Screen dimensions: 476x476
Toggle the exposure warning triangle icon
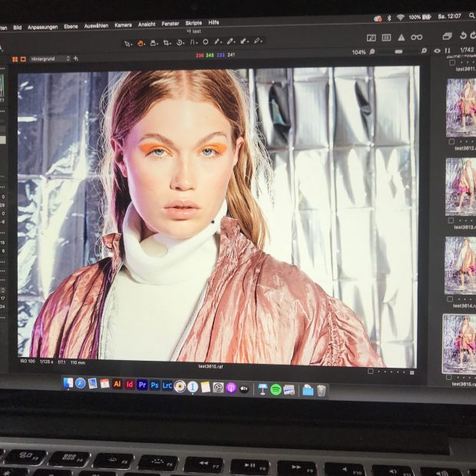tap(402, 38)
